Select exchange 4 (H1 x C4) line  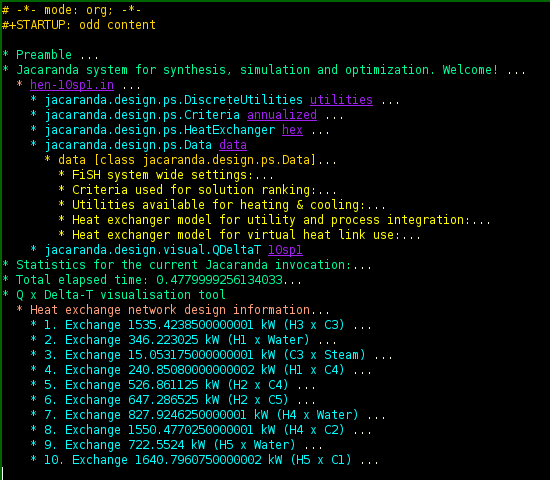click(x=201, y=370)
